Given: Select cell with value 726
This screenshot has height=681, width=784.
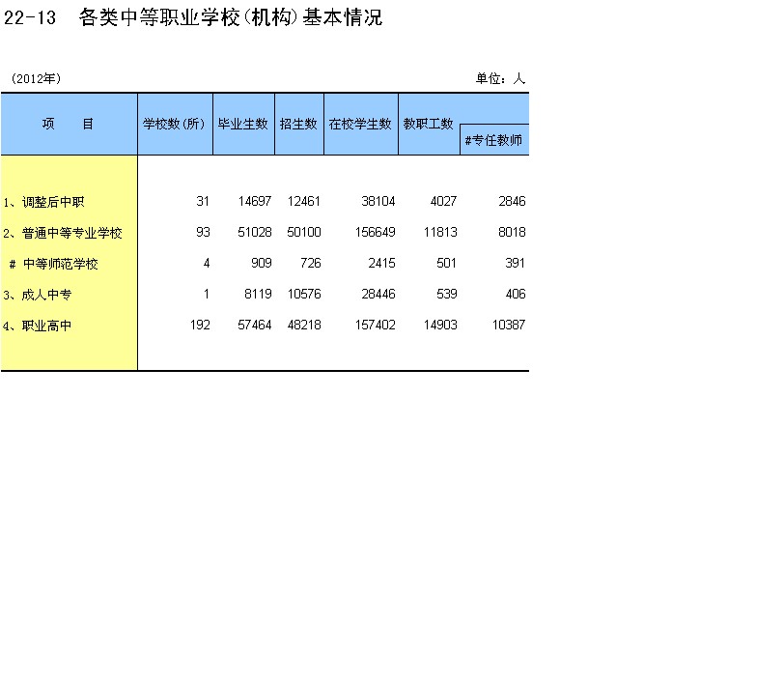Looking at the screenshot, I should point(311,263).
